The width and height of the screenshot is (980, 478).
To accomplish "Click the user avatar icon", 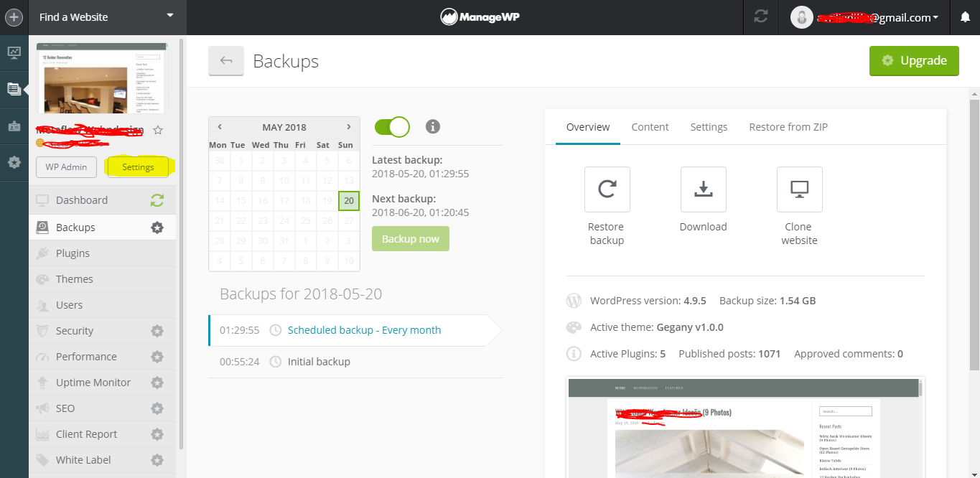I will pyautogui.click(x=802, y=18).
